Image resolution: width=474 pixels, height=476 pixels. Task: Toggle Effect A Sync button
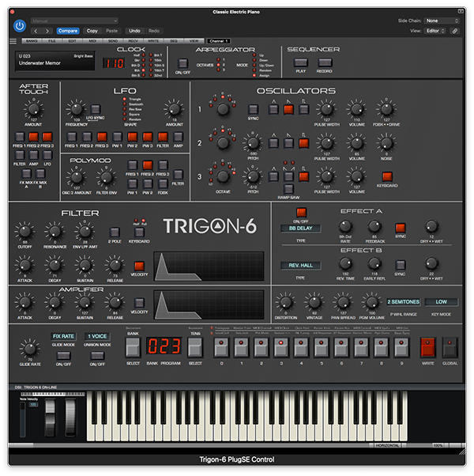point(401,228)
